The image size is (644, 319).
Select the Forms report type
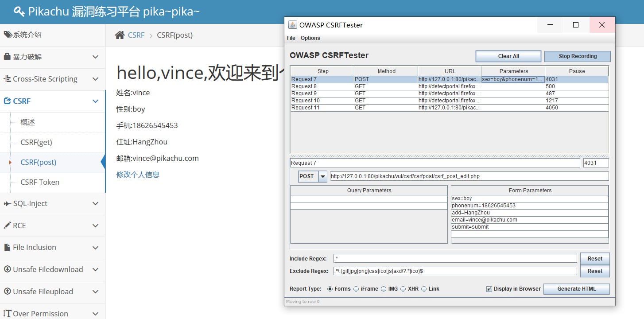(x=330, y=289)
